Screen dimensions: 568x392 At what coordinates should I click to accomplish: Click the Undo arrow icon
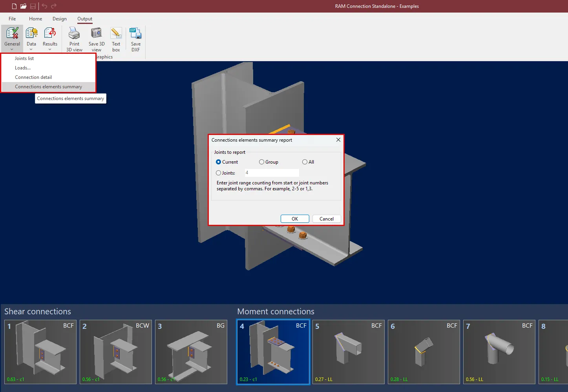click(44, 6)
